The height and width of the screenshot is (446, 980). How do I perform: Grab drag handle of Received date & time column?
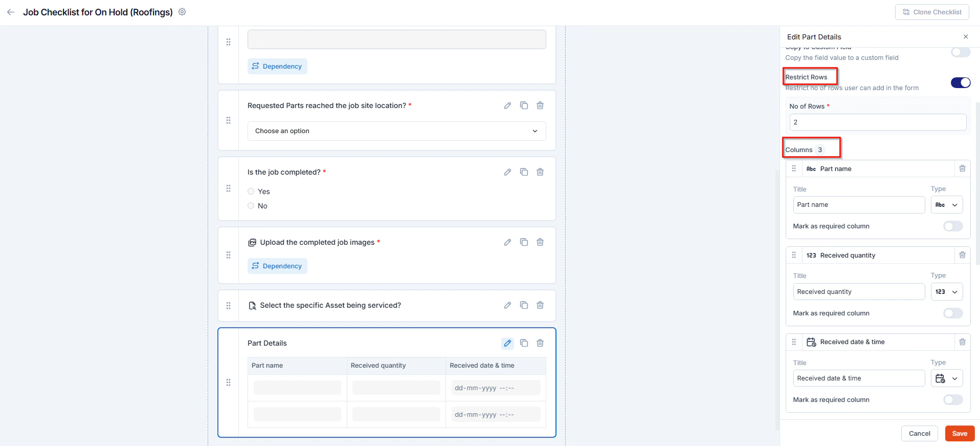coord(794,342)
